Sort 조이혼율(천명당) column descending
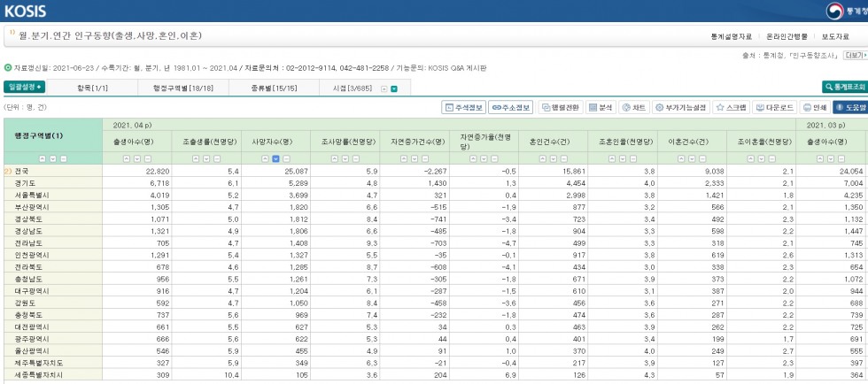The height and width of the screenshot is (384, 868). coord(761,158)
